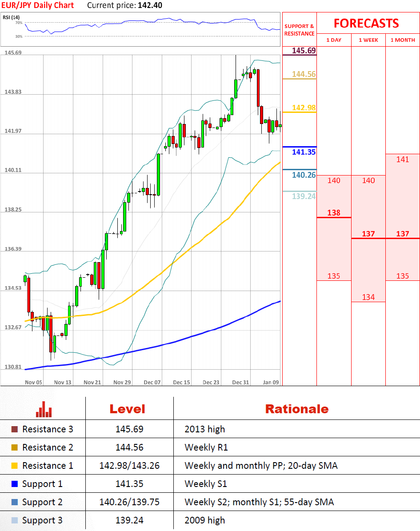Image resolution: width=420 pixels, height=531 pixels.
Task: Click the SUPPORT & RESISTANCE column header
Action: click(x=300, y=30)
